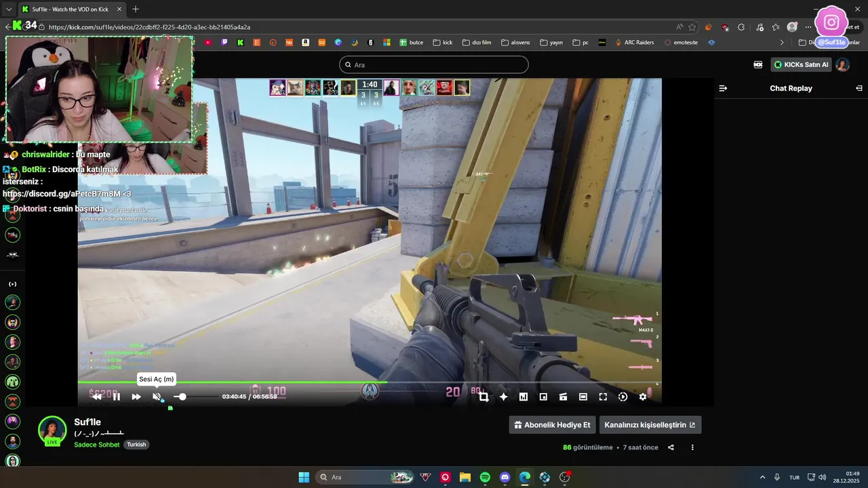868x488 pixels.
Task: Share the video via share icon
Action: coord(671,447)
